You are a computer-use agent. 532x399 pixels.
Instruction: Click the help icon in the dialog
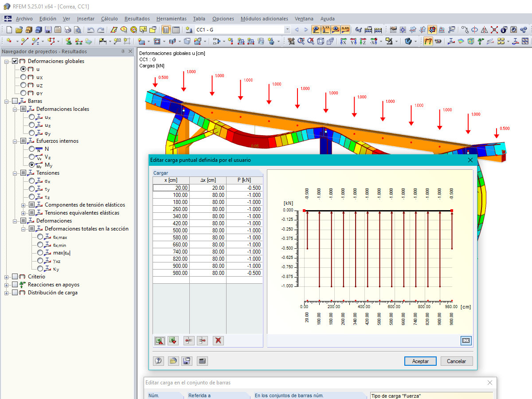point(158,361)
